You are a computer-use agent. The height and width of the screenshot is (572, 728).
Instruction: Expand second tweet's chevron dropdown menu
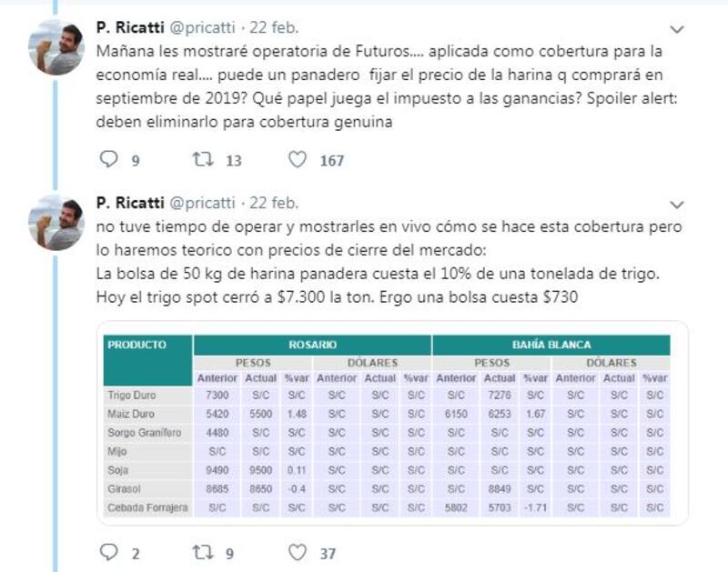[676, 204]
